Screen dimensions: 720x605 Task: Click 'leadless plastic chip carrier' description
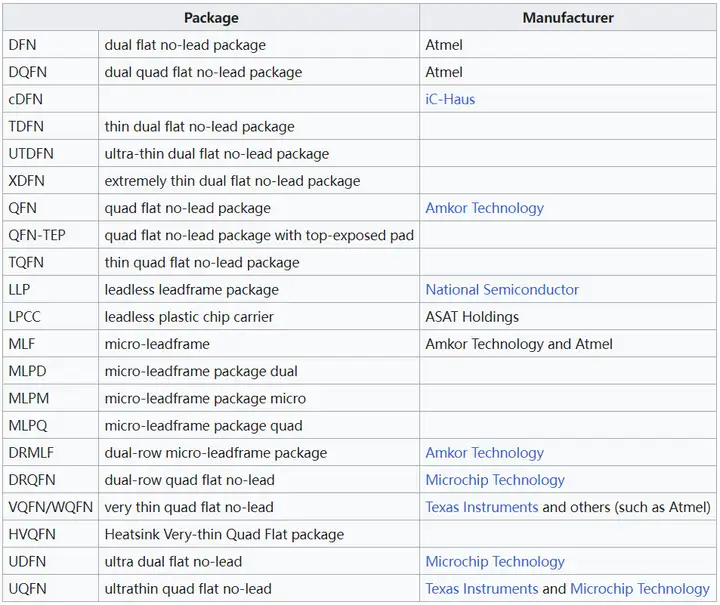pos(189,317)
